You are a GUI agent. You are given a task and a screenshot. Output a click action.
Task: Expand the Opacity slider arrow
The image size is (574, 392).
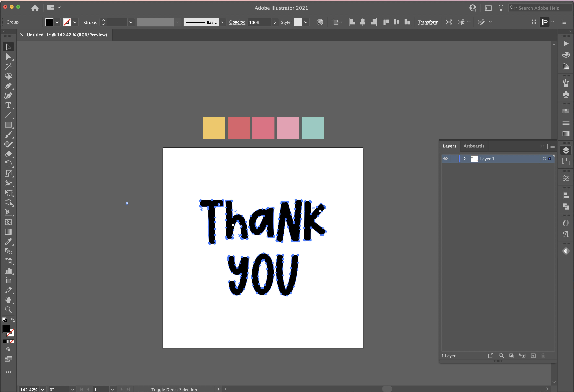[275, 22]
